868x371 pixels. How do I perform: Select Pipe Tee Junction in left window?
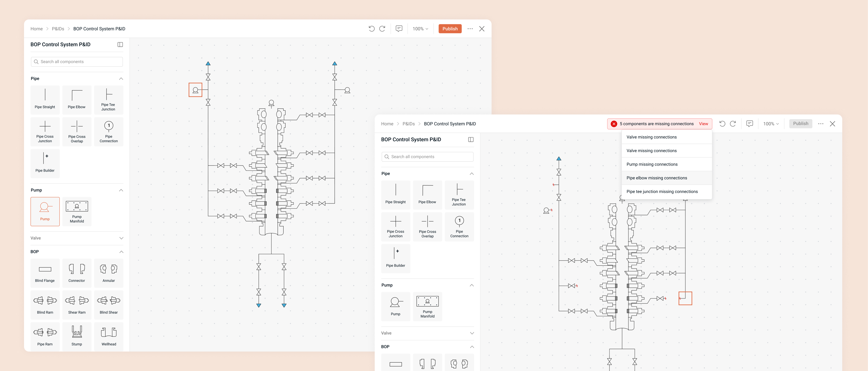[108, 100]
